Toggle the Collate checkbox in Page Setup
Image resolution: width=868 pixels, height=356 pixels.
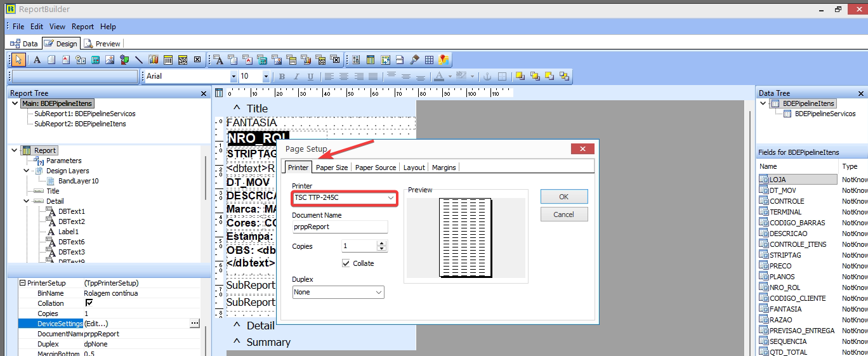click(x=346, y=263)
